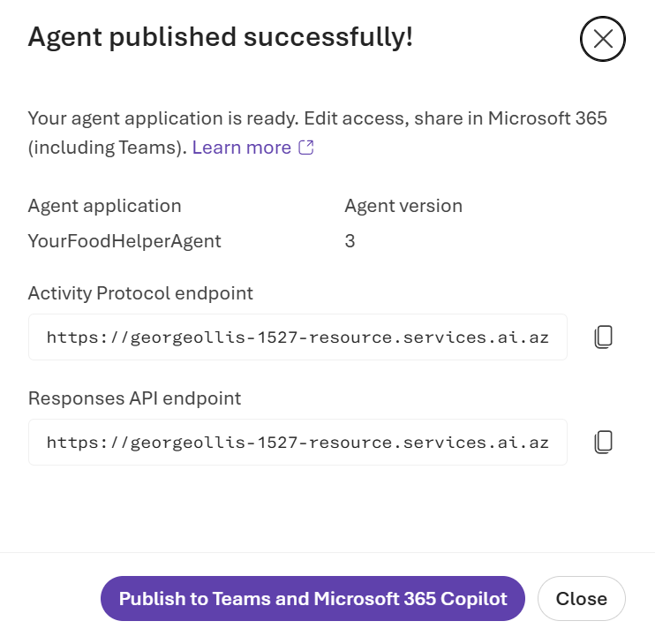The image size is (655, 644).
Task: Click the 'Activity Protocol endpoint' label
Action: tap(140, 293)
